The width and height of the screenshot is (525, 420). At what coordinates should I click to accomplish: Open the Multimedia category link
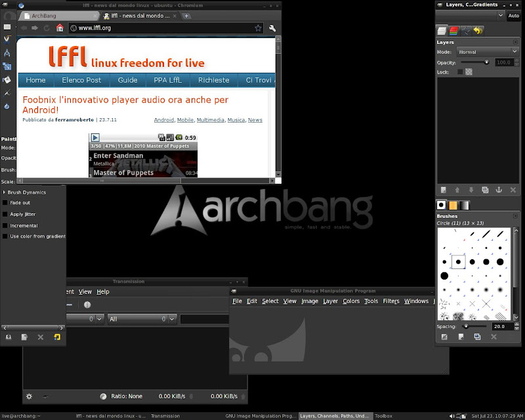click(211, 120)
